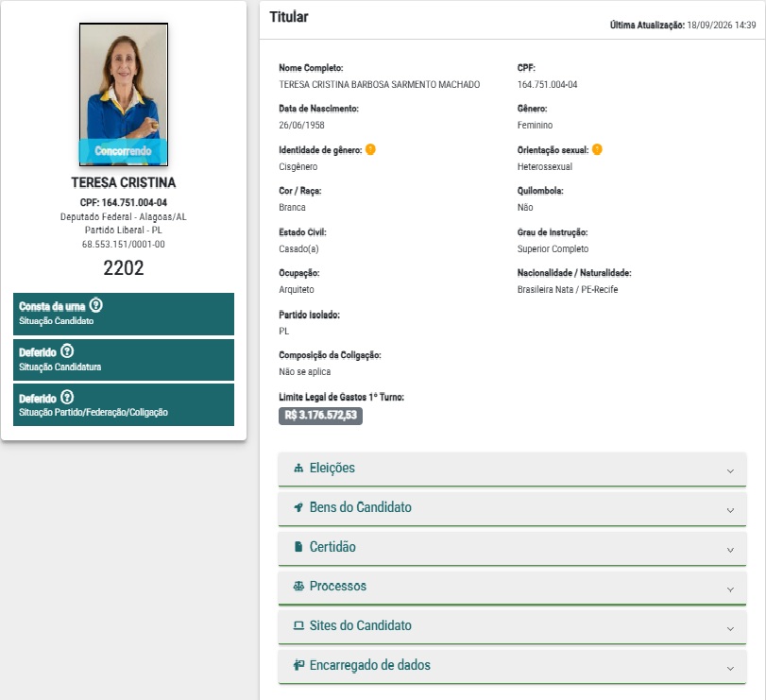Click the Sites do Candidato laptop icon

click(298, 625)
